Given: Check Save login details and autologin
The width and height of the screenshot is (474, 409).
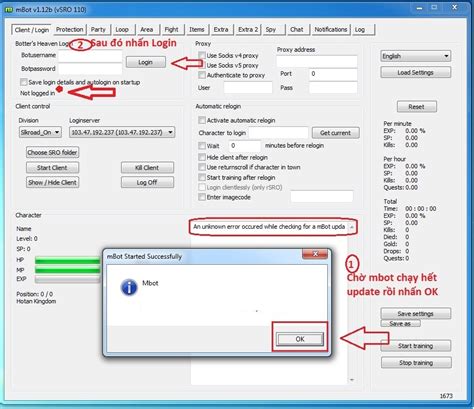Looking at the screenshot, I should pyautogui.click(x=23, y=82).
